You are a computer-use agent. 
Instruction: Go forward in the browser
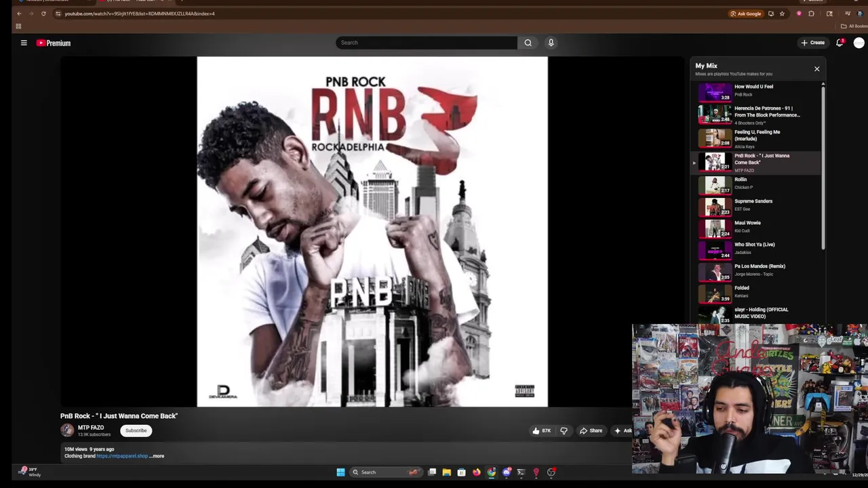31,14
